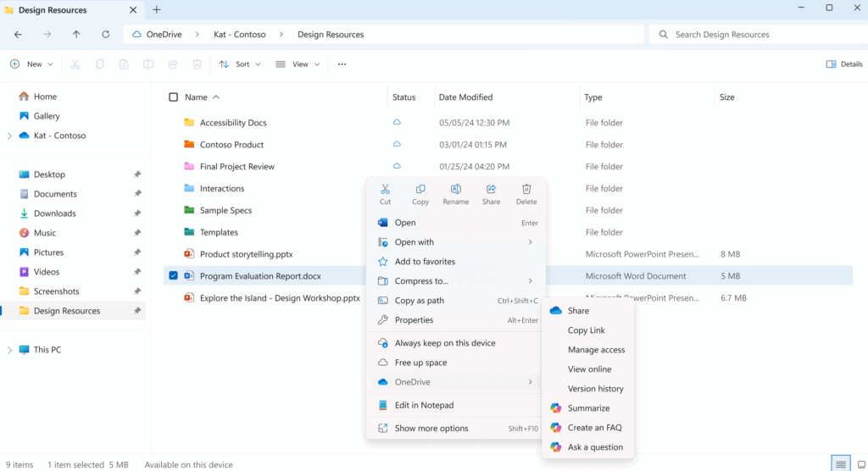Uncheck the Program Evaluation Report.docx checkbox

pyautogui.click(x=174, y=276)
